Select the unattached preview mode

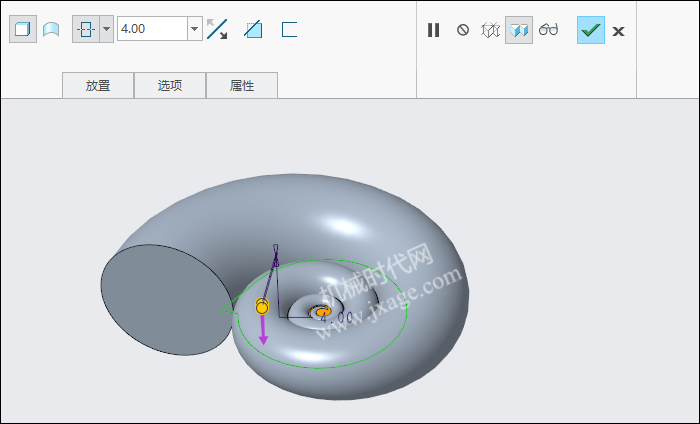pos(490,30)
